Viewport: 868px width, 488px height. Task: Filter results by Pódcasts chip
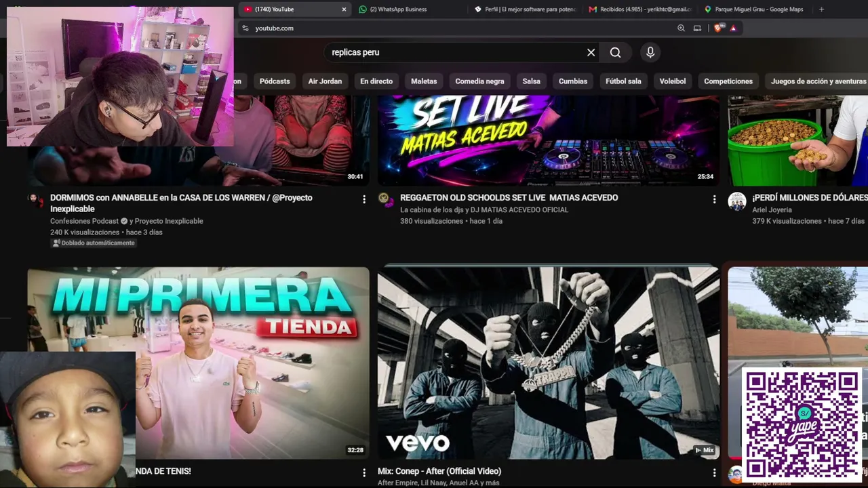tap(275, 81)
